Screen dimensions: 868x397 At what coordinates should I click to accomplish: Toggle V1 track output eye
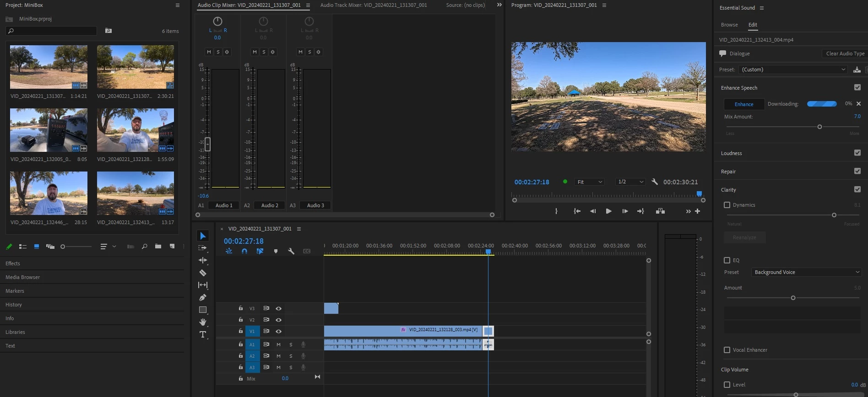click(278, 331)
